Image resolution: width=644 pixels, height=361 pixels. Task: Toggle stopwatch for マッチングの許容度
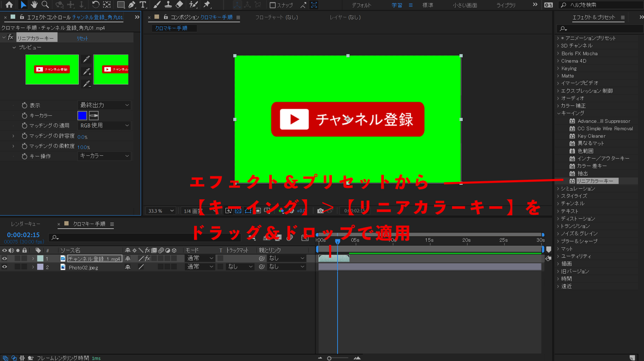tap(24, 136)
